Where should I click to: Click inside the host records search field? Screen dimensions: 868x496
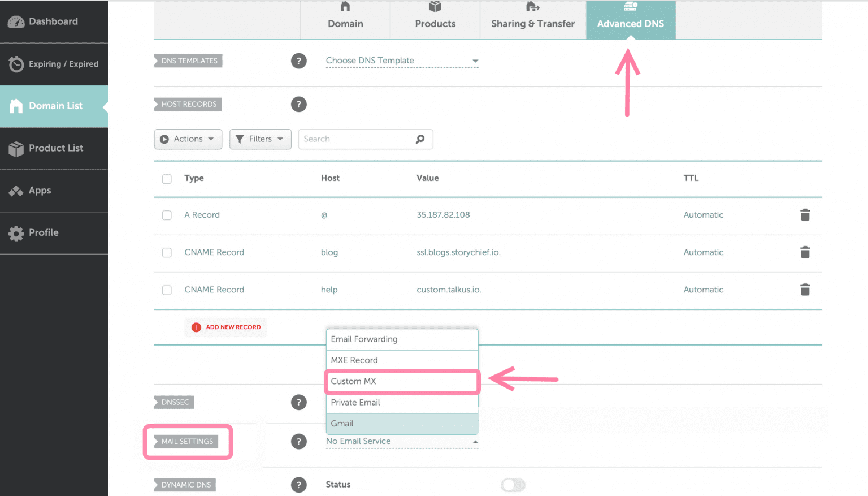point(356,139)
